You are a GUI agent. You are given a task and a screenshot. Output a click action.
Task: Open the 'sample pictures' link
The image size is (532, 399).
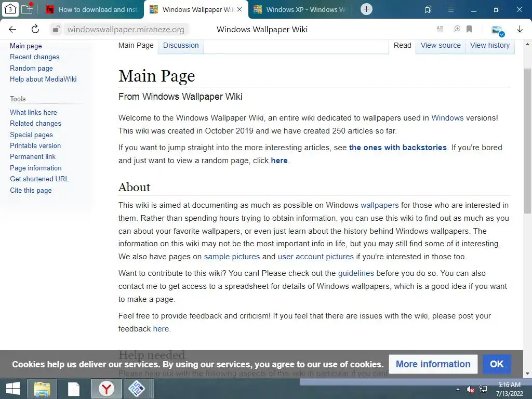[232, 257]
